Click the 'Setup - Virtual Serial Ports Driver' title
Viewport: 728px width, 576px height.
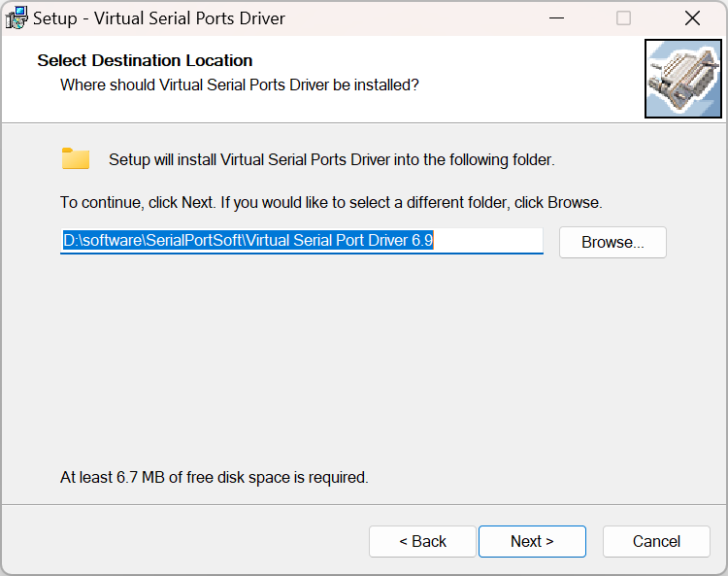[159, 18]
